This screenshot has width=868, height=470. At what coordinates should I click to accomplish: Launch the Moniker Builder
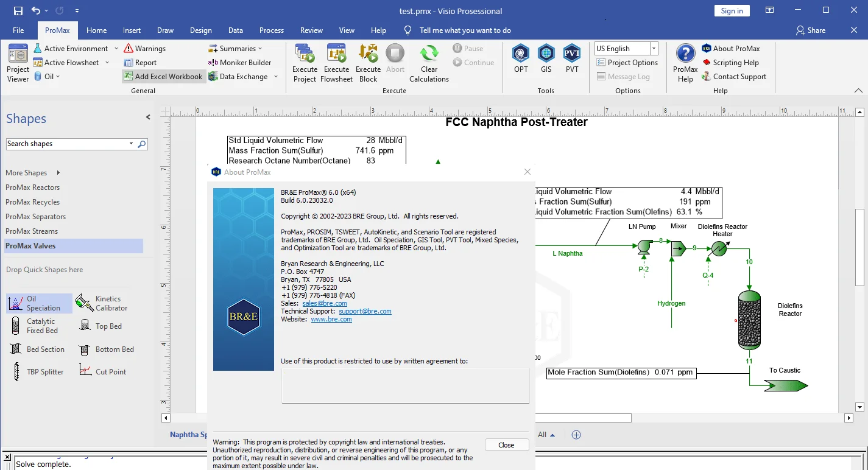click(239, 63)
